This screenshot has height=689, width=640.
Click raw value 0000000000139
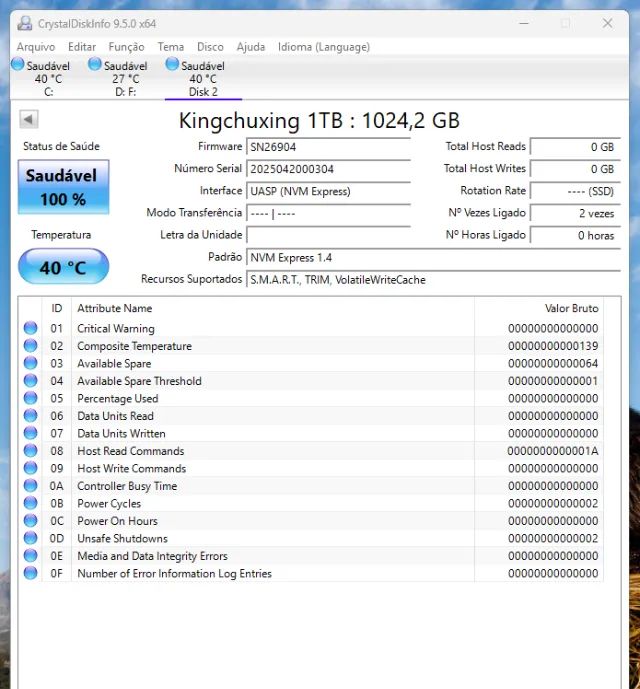pyautogui.click(x=553, y=346)
